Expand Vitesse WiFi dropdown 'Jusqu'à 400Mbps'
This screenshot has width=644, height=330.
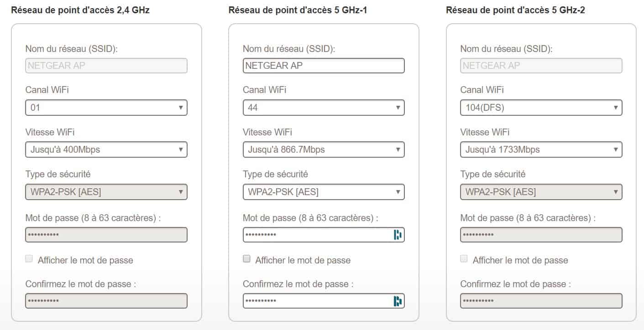[106, 150]
